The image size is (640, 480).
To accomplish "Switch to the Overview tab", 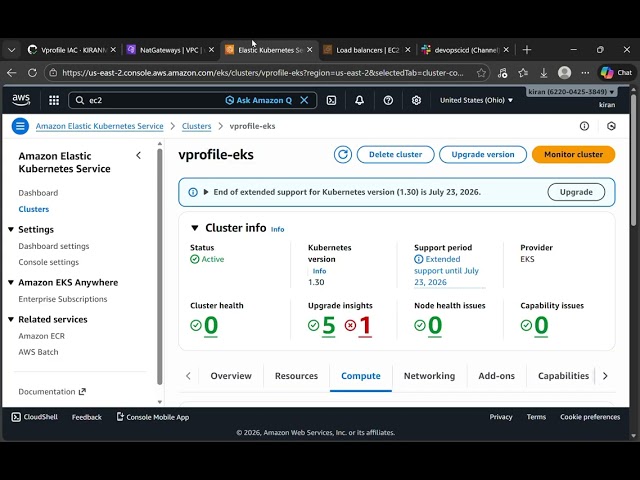I will coord(231,376).
